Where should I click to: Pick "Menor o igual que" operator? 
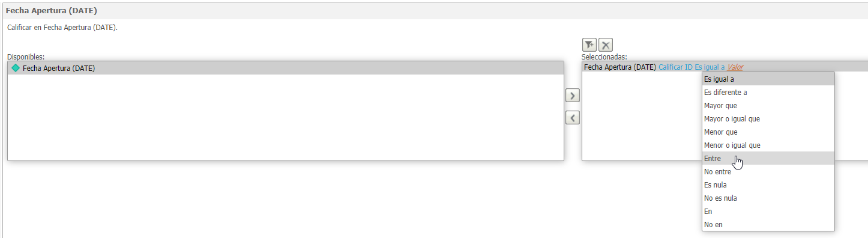pos(768,145)
